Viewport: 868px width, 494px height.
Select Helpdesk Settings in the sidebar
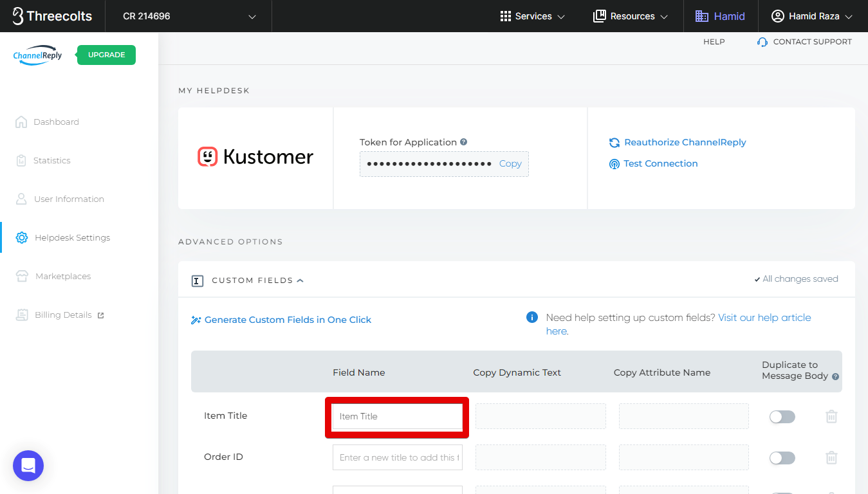72,237
